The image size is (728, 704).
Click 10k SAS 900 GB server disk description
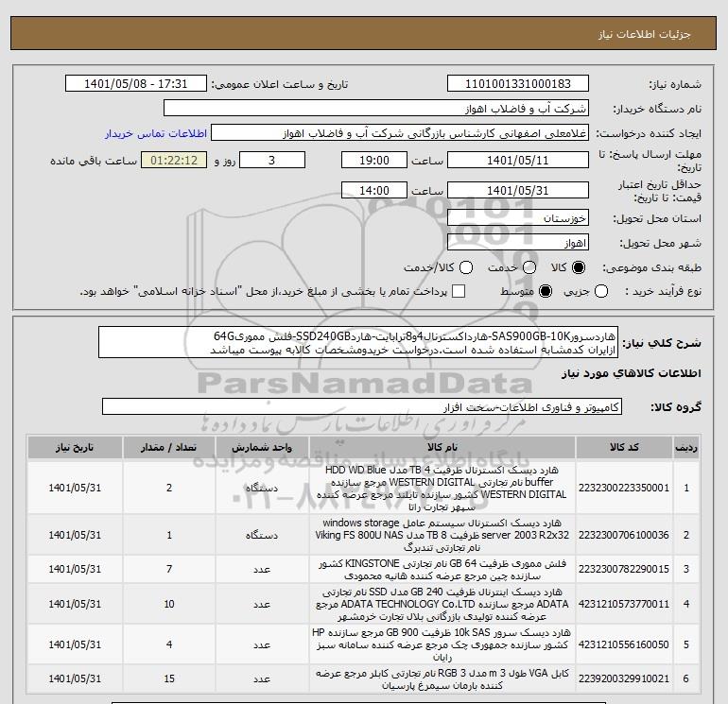click(x=442, y=644)
